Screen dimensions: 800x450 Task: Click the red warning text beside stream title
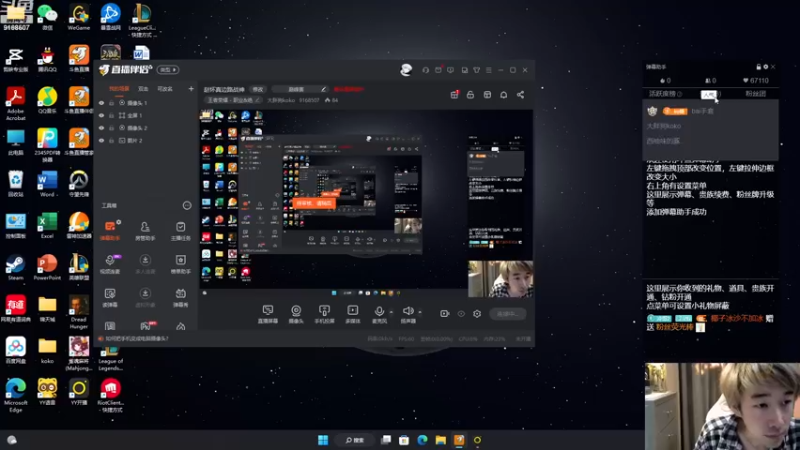point(348,89)
